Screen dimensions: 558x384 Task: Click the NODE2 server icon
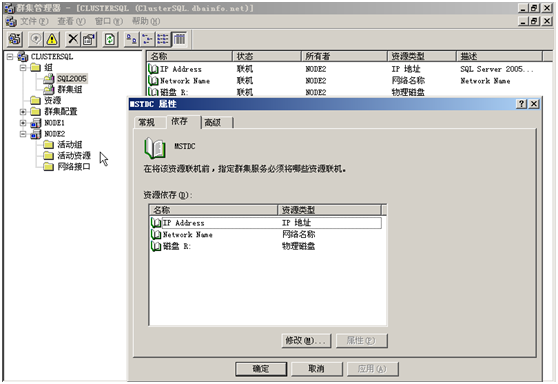pyautogui.click(x=36, y=134)
